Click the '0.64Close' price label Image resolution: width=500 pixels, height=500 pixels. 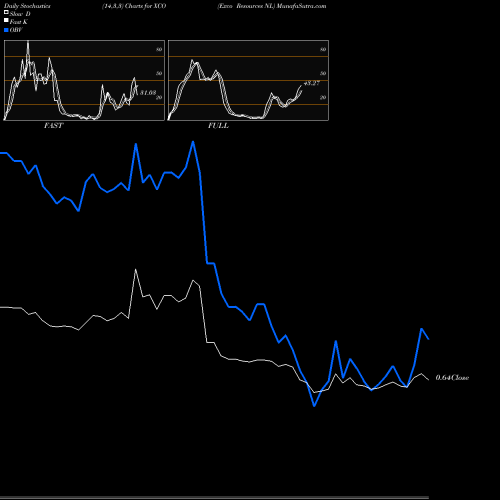[x=452, y=378]
